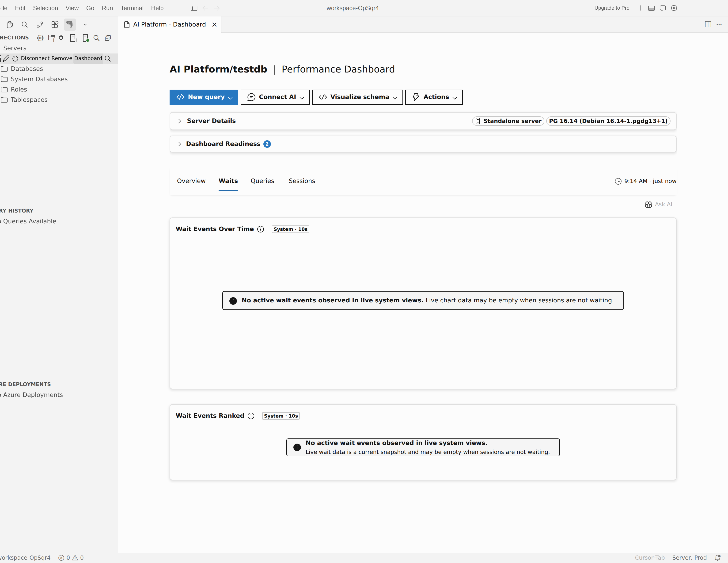728x563 pixels.
Task: Click Disconnect on the server row
Action: 35,58
